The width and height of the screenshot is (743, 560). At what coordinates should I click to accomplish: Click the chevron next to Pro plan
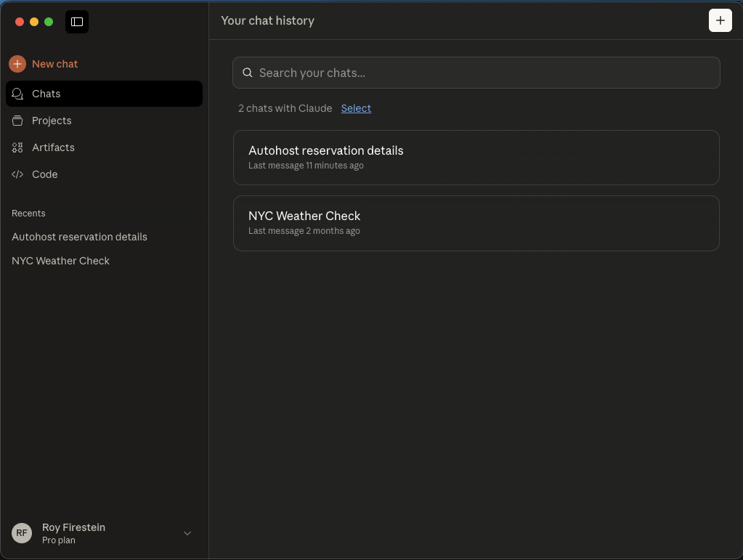pyautogui.click(x=187, y=532)
